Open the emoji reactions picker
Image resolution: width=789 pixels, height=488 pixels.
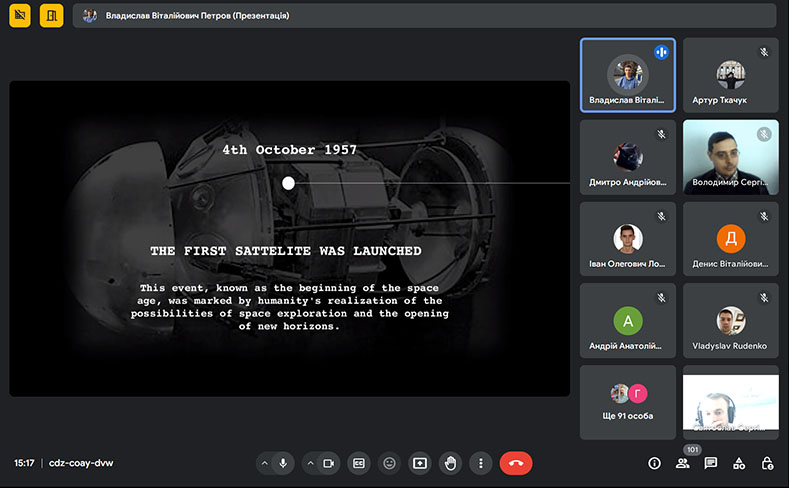[x=389, y=463]
